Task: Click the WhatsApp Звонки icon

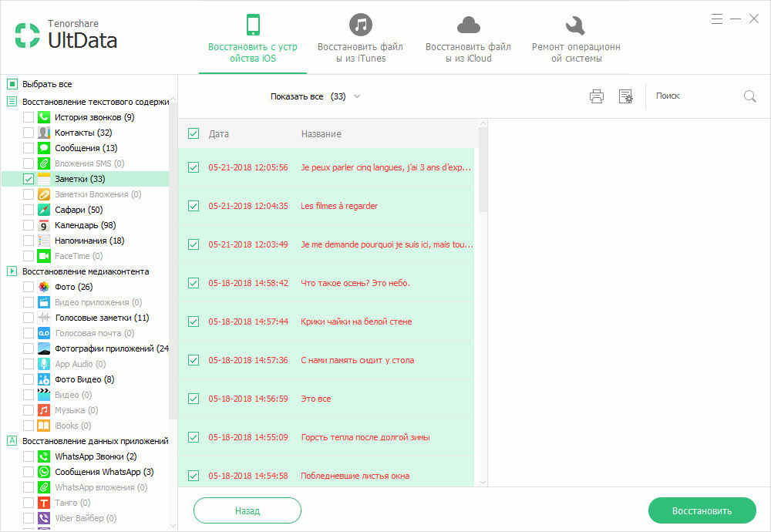Action: [x=44, y=456]
